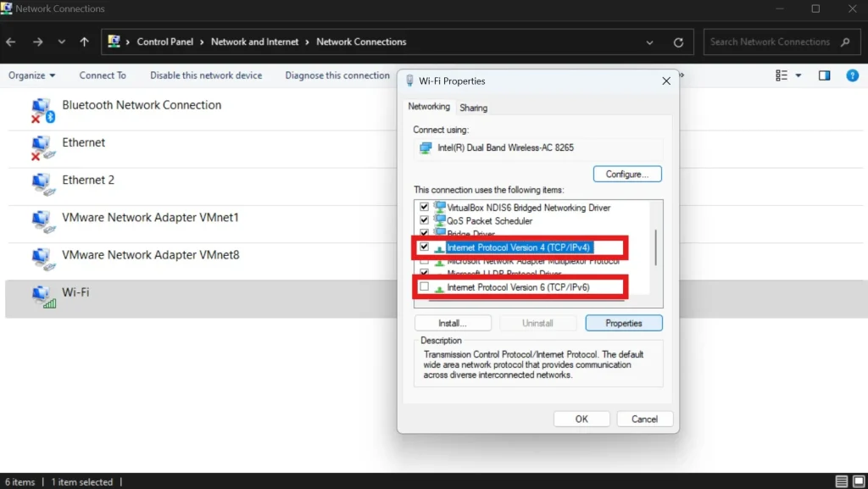Click the VMware Network Adapter VMnet8 icon
This screenshot has width=868, height=489.
pyautogui.click(x=42, y=258)
